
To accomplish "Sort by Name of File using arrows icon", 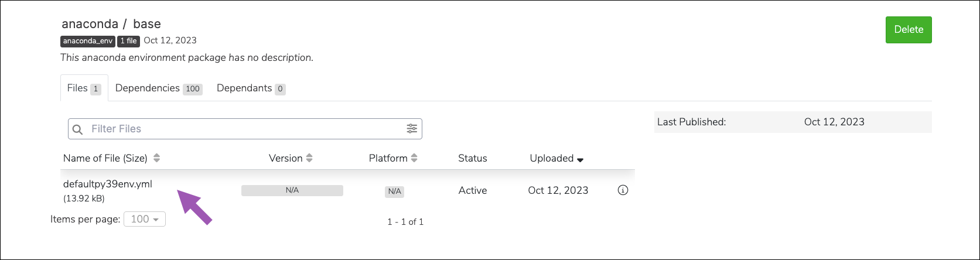I will [x=156, y=158].
